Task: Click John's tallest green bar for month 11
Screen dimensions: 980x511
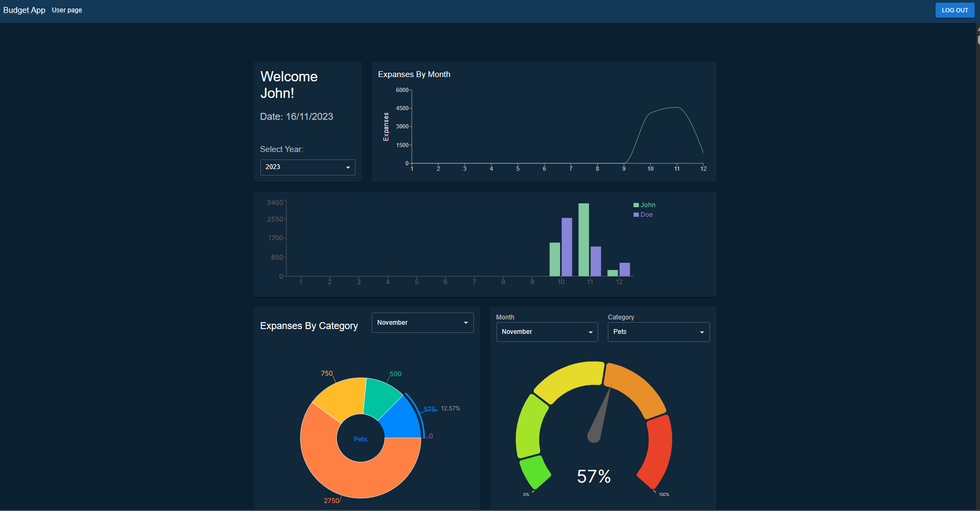Action: pyautogui.click(x=584, y=240)
